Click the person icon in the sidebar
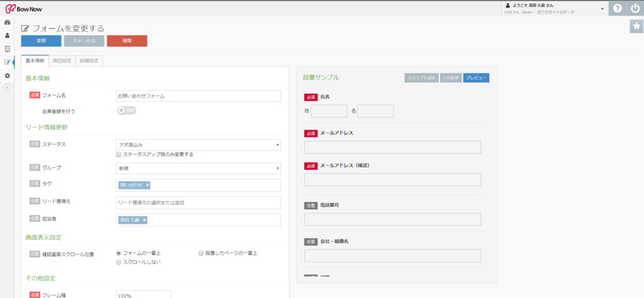644x298 pixels. 7,35
